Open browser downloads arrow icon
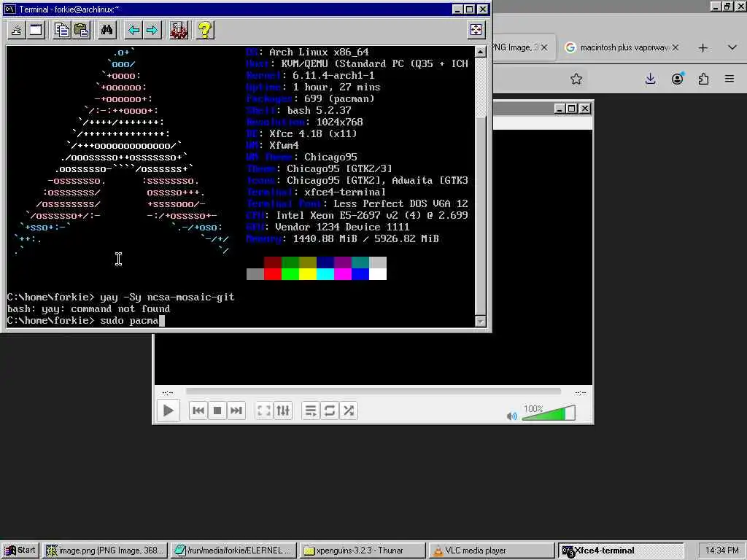 (650, 79)
